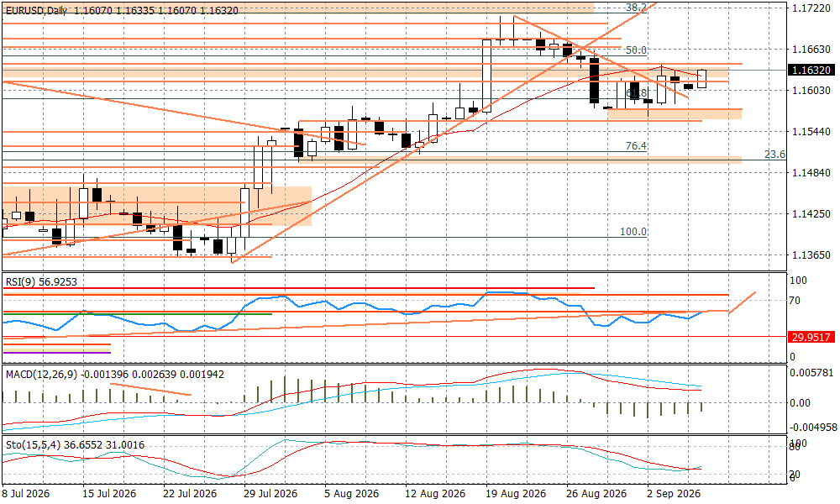Click the 23.6 Fibonacci label at right
Viewport: 840px width, 504px height.
coord(774,155)
